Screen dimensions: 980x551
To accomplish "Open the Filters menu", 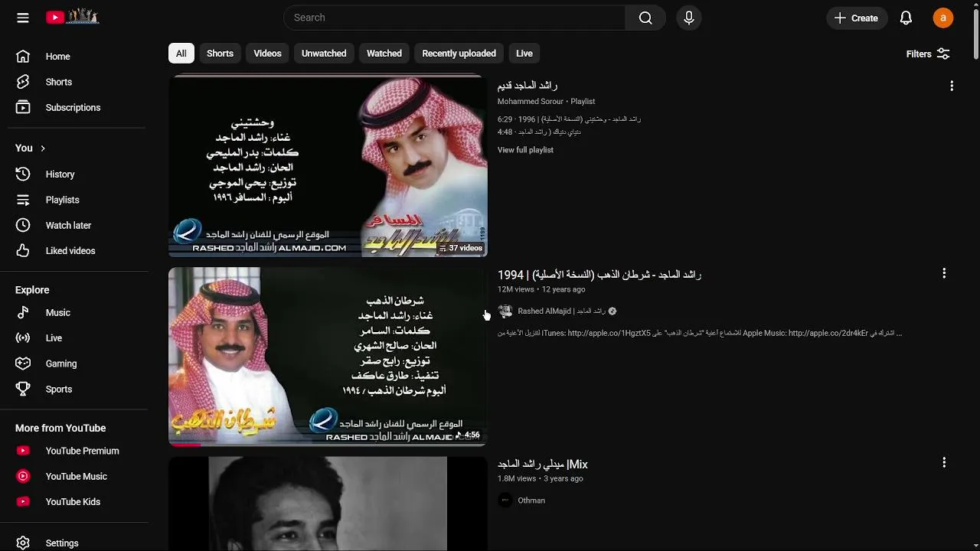I will point(928,54).
